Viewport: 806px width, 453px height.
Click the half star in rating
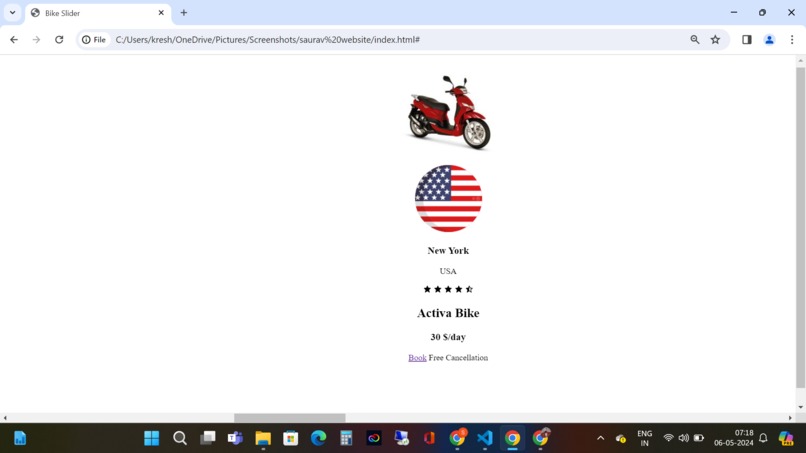point(469,289)
